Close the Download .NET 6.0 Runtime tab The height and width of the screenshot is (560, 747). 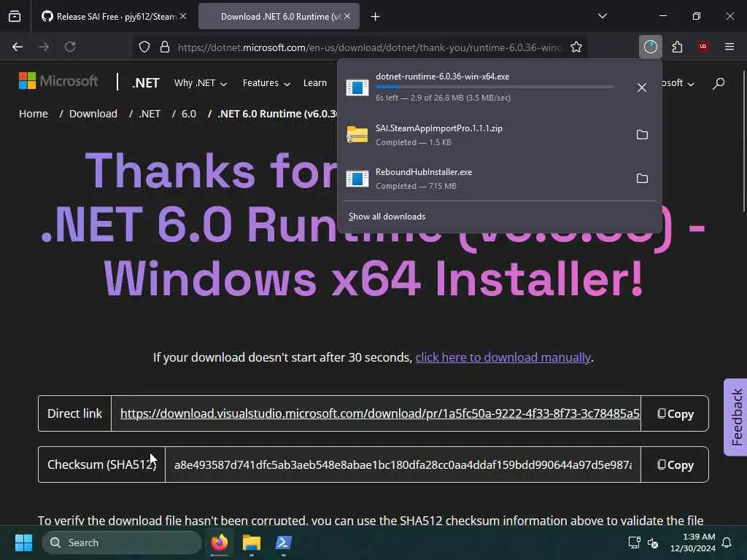point(347,16)
